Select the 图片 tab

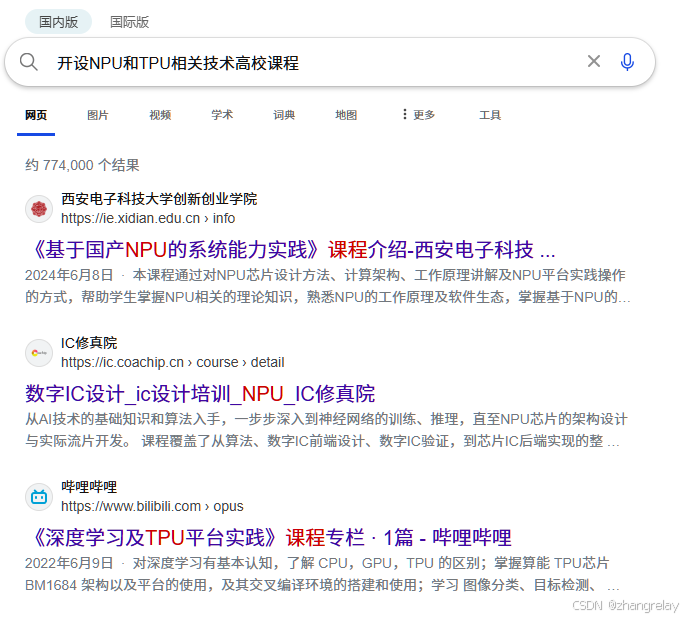pyautogui.click(x=98, y=115)
